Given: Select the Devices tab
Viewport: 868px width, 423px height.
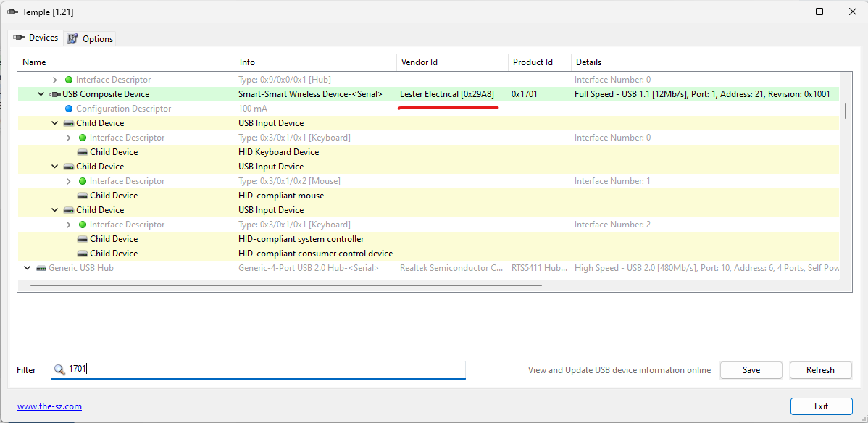Looking at the screenshot, I should click(x=36, y=38).
